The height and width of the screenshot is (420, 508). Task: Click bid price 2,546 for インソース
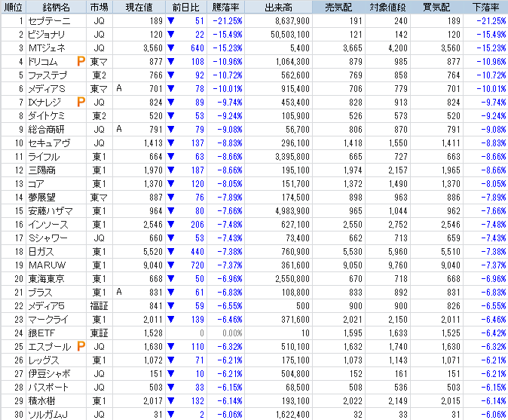coord(450,225)
